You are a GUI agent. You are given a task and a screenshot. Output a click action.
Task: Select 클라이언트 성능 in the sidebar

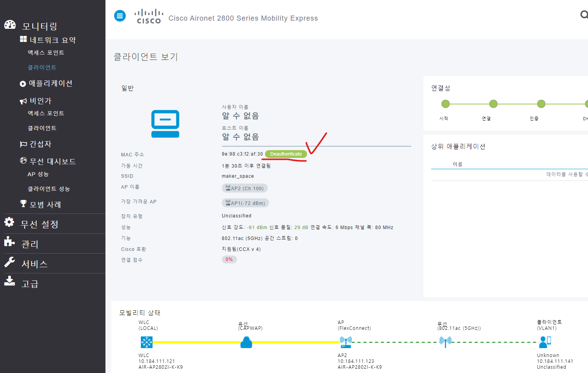coord(49,189)
